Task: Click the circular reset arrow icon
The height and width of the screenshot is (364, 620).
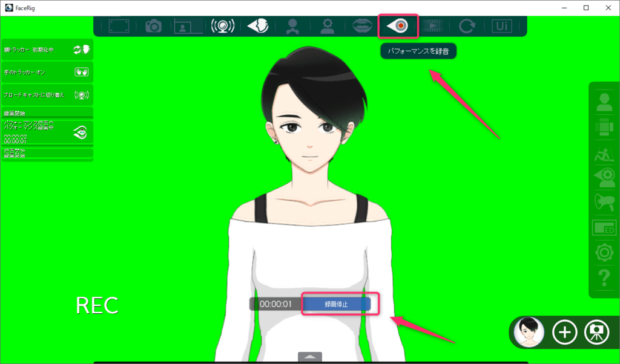Action: 467,26
